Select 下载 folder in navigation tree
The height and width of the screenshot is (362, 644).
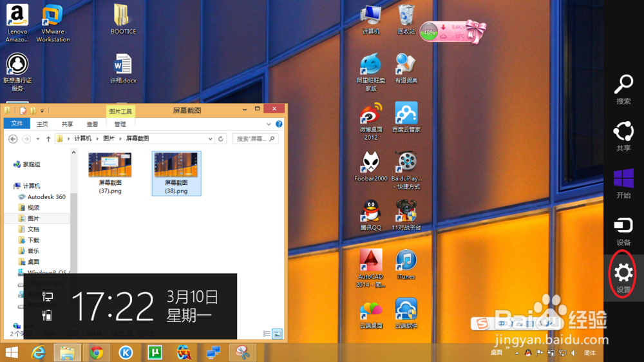(29, 240)
